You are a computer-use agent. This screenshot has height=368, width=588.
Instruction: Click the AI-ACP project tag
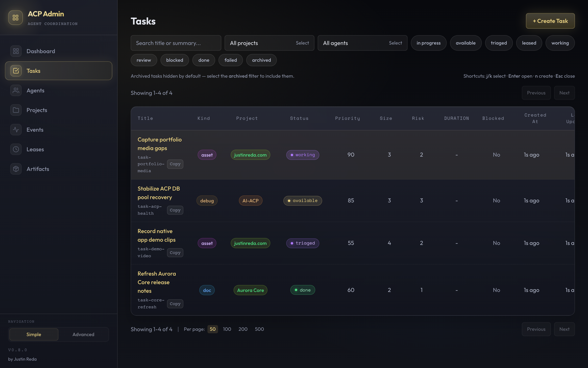pyautogui.click(x=251, y=201)
